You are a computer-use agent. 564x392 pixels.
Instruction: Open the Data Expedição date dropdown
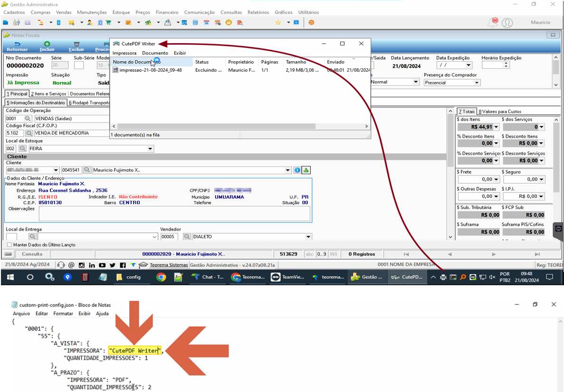468,65
